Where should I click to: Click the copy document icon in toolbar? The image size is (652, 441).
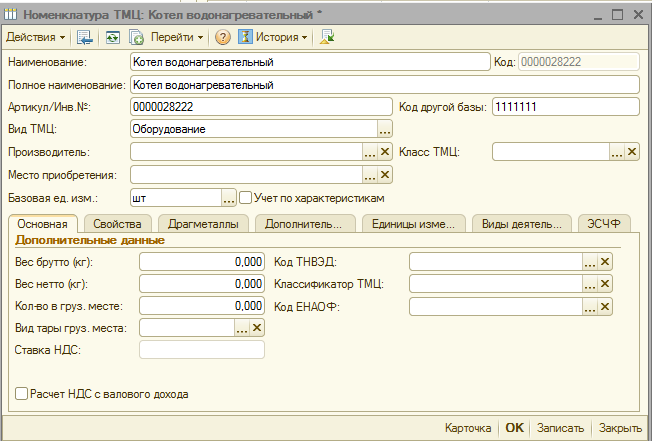click(135, 37)
